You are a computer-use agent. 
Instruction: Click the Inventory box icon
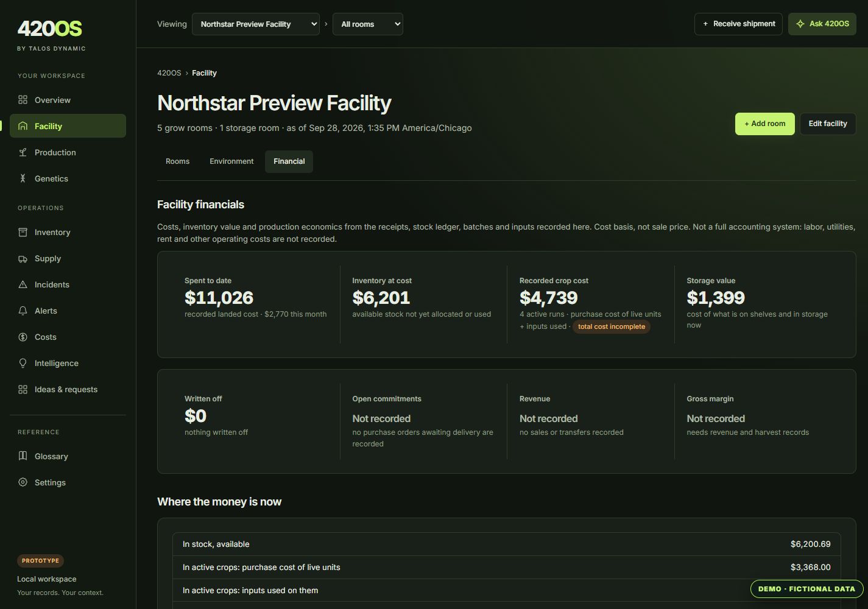coord(23,232)
